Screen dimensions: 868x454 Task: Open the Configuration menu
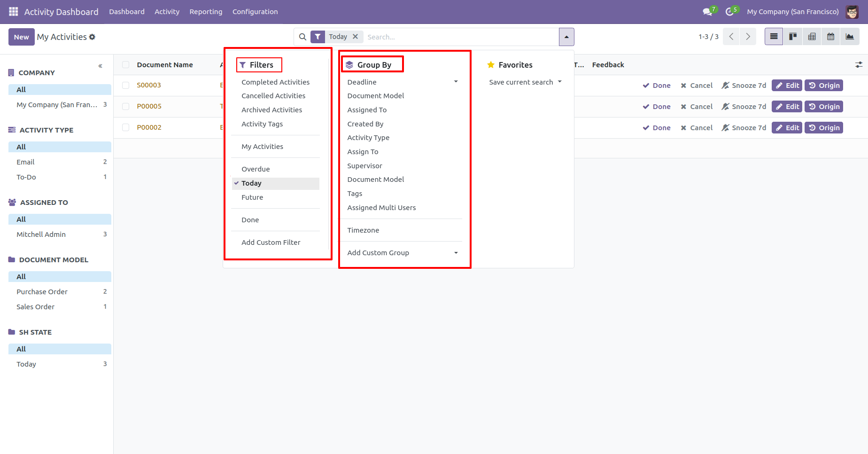coord(255,12)
